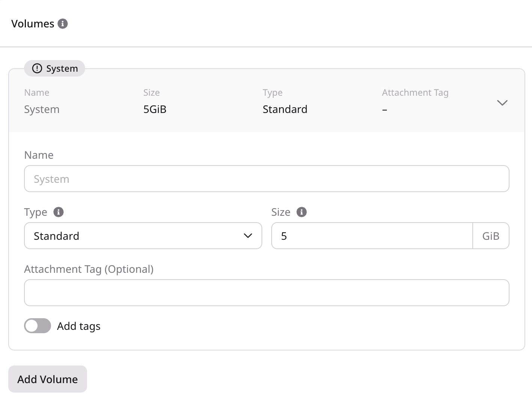532x403 pixels.
Task: Click the 5GiB size value in summary
Action: click(155, 109)
